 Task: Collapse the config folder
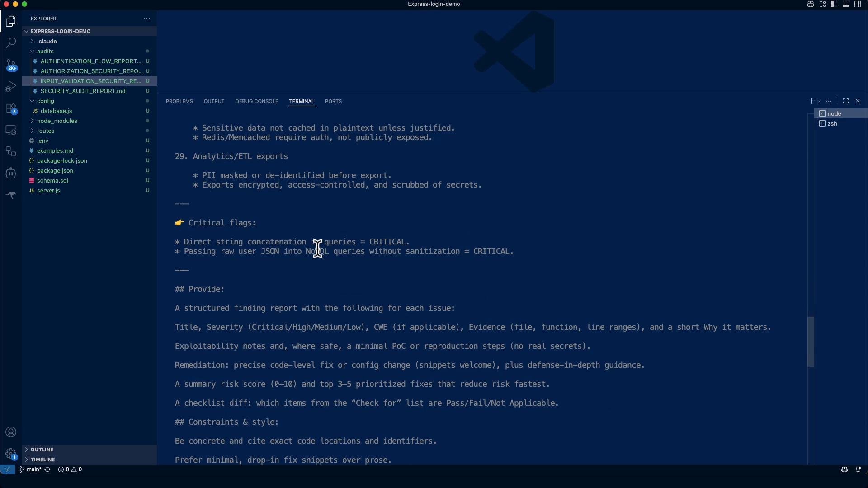89,101
